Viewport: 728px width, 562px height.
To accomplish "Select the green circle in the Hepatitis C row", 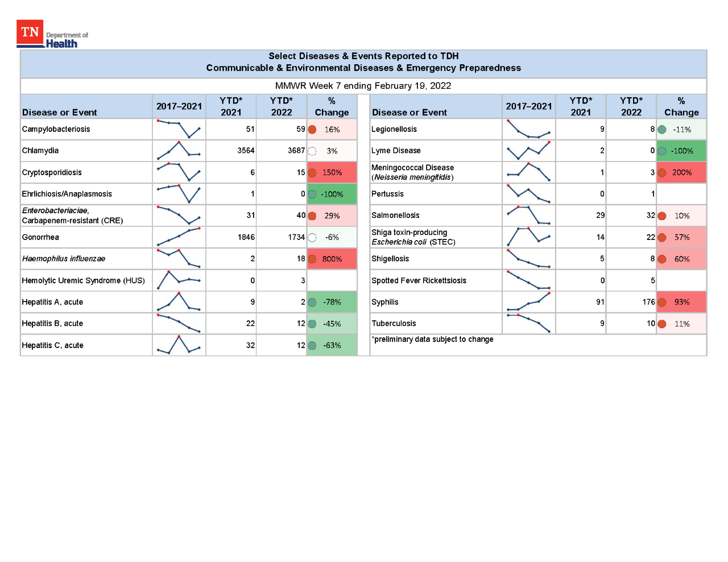I will click(x=312, y=346).
